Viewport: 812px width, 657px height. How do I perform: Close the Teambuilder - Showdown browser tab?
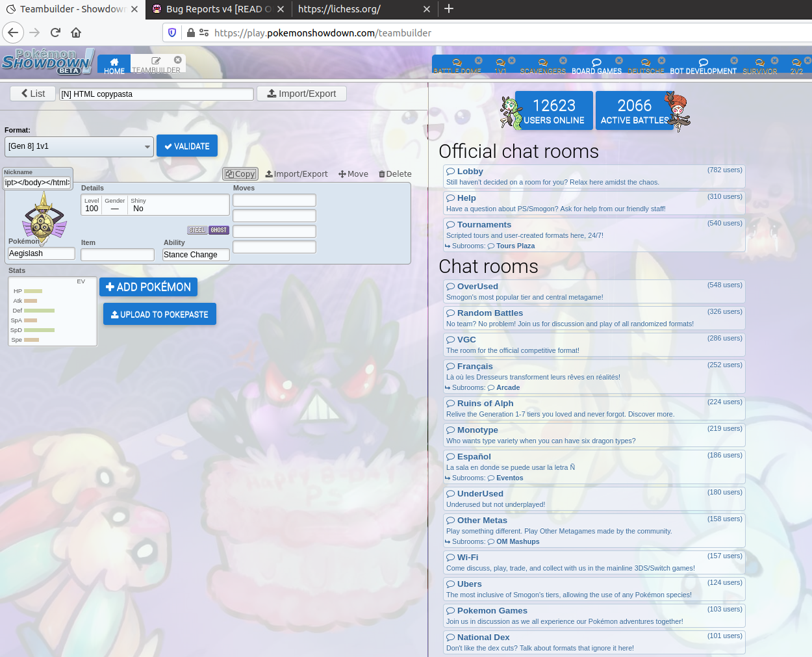pos(134,9)
